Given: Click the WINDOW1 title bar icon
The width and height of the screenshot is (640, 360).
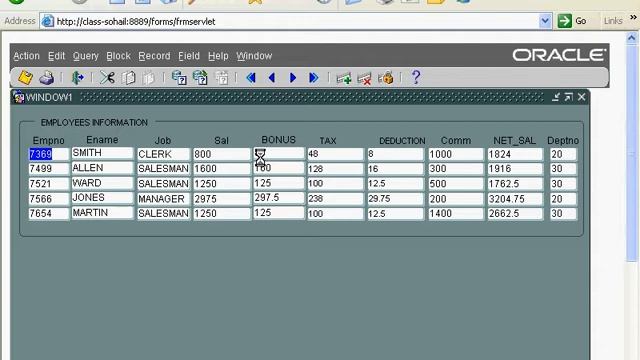Looking at the screenshot, I should coord(18,97).
